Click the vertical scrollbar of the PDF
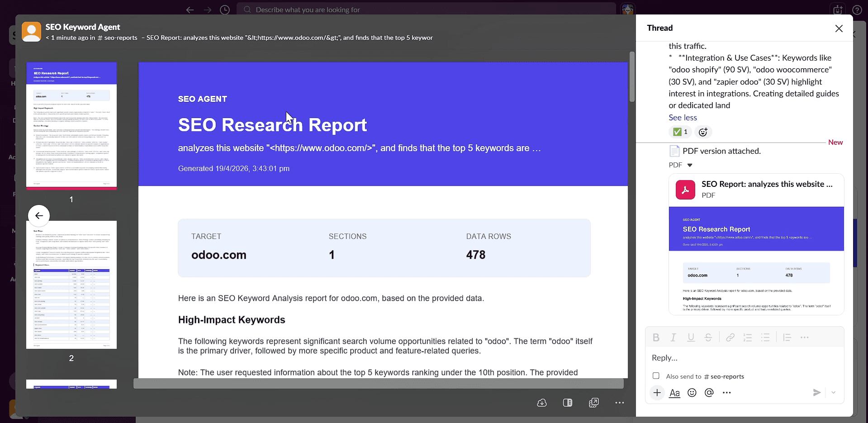868x423 pixels. [x=632, y=76]
